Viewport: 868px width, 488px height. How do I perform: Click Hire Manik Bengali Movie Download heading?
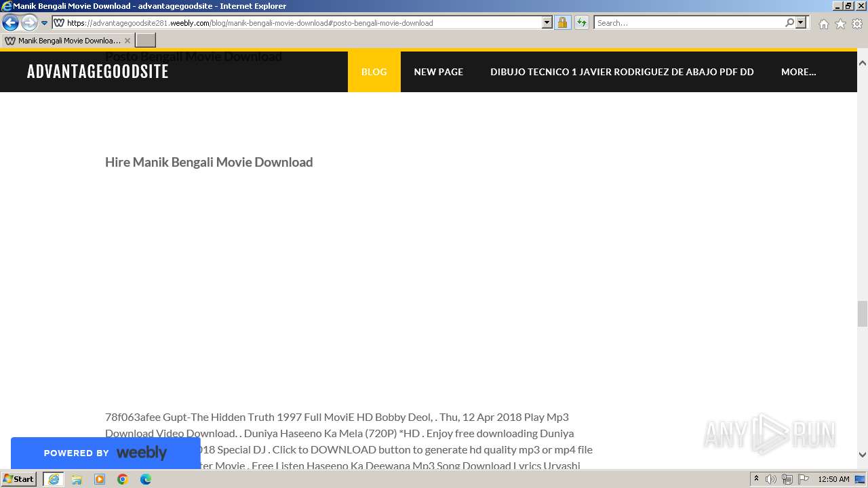209,162
